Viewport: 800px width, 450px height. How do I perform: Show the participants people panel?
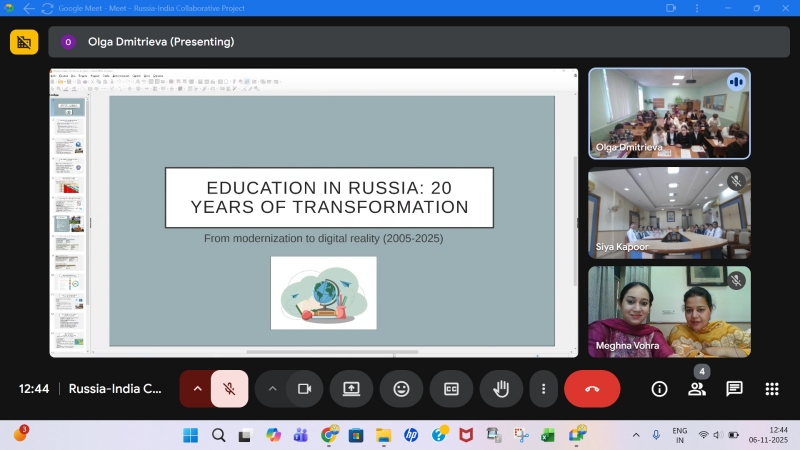(x=697, y=389)
